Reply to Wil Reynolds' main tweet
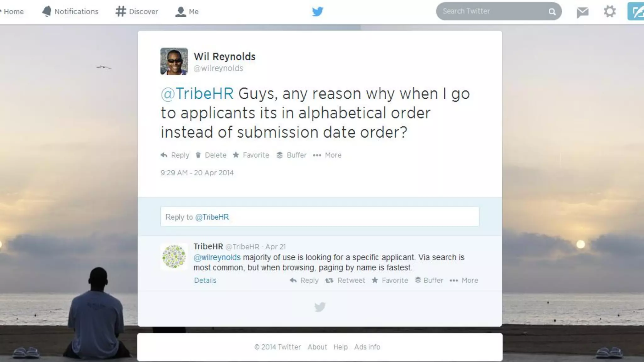Screen dimensions: 644x362 pyautogui.click(x=175, y=155)
